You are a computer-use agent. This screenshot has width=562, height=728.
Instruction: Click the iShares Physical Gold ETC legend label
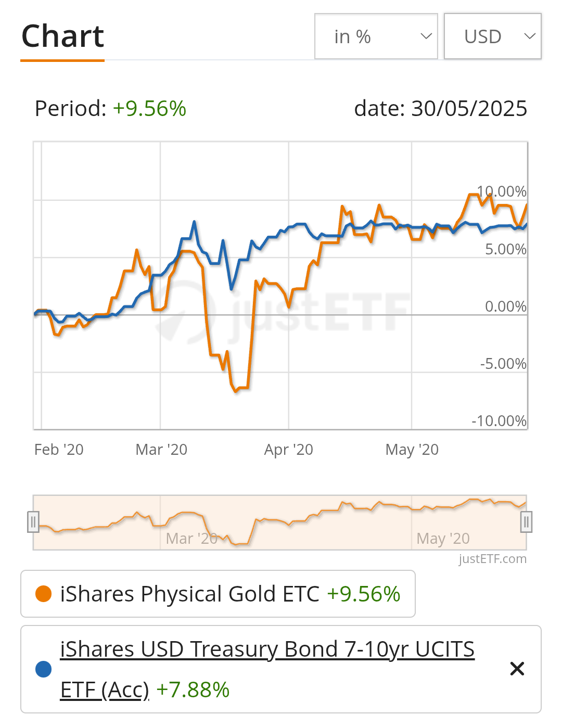(189, 594)
